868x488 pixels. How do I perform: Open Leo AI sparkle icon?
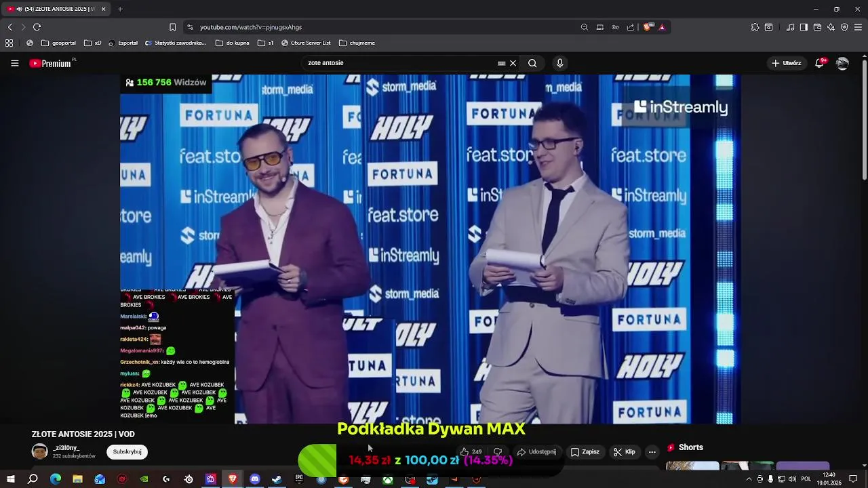click(x=831, y=27)
